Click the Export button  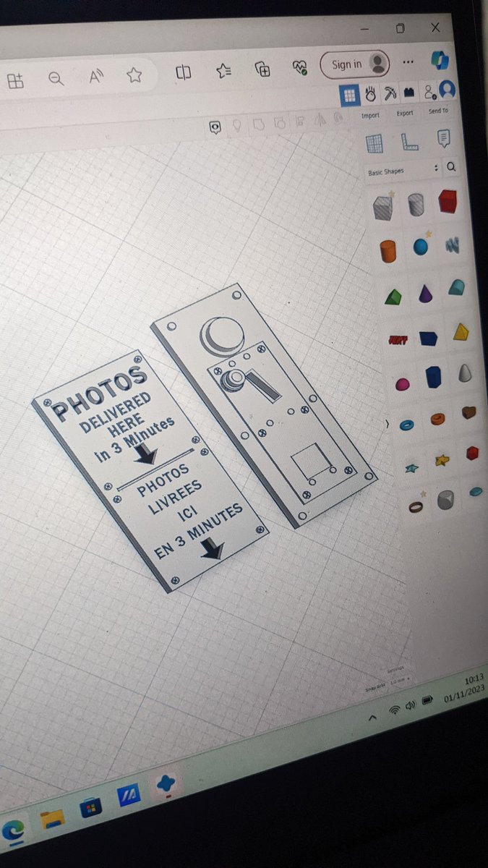click(405, 114)
